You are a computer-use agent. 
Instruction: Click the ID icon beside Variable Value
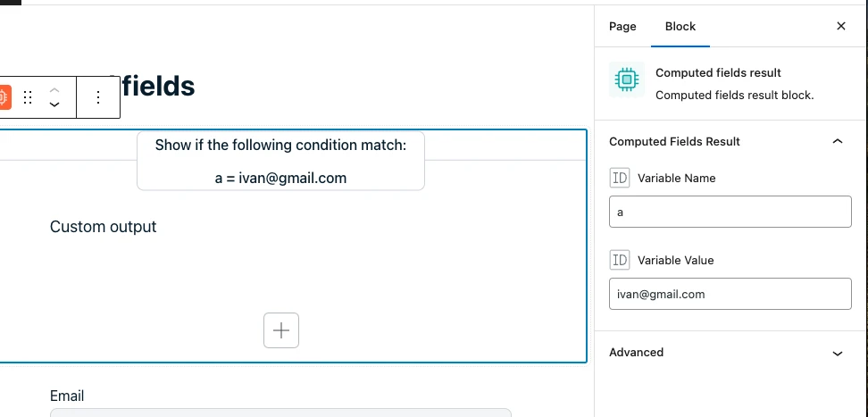click(x=620, y=260)
